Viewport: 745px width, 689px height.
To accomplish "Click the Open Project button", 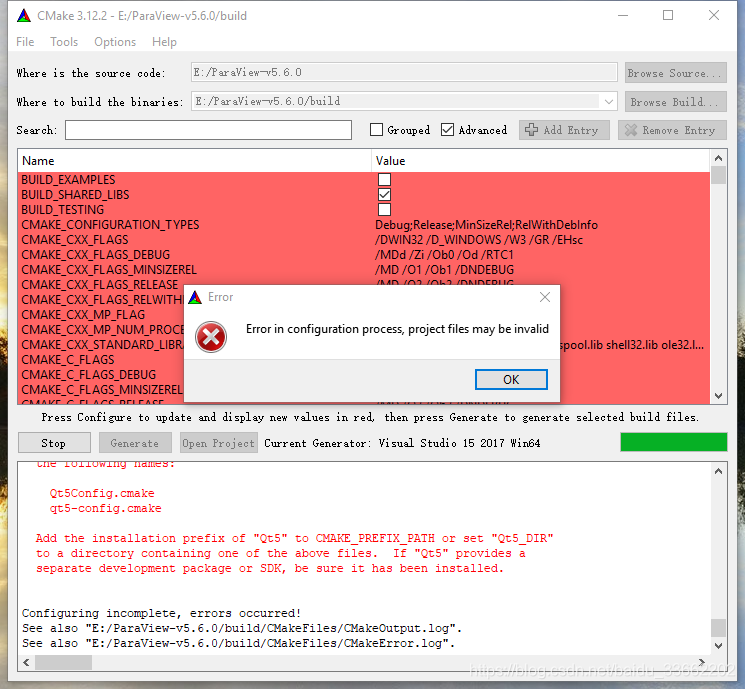I will tap(219, 443).
